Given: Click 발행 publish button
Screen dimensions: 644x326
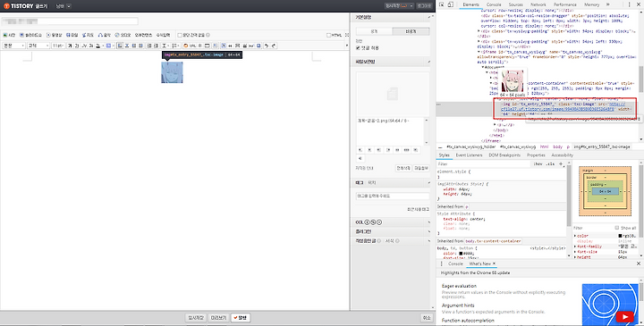Looking at the screenshot, I should coord(241,318).
